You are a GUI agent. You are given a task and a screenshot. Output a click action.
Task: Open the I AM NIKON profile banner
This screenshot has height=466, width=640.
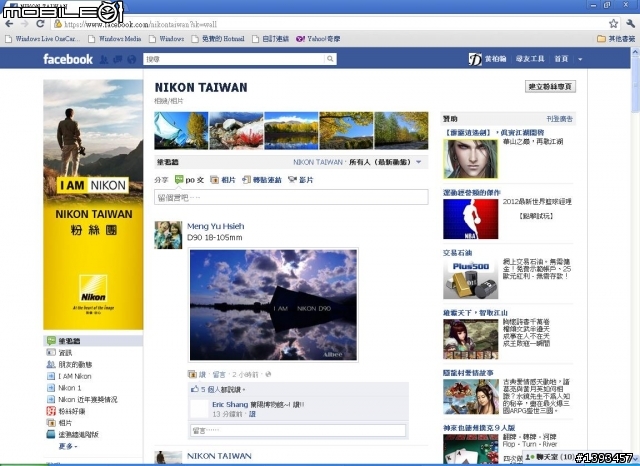tap(93, 204)
